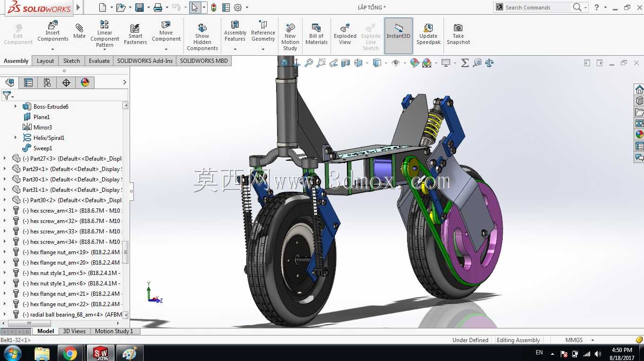The height and width of the screenshot is (361, 644).
Task: Create an Exploded View
Action: 345,34
